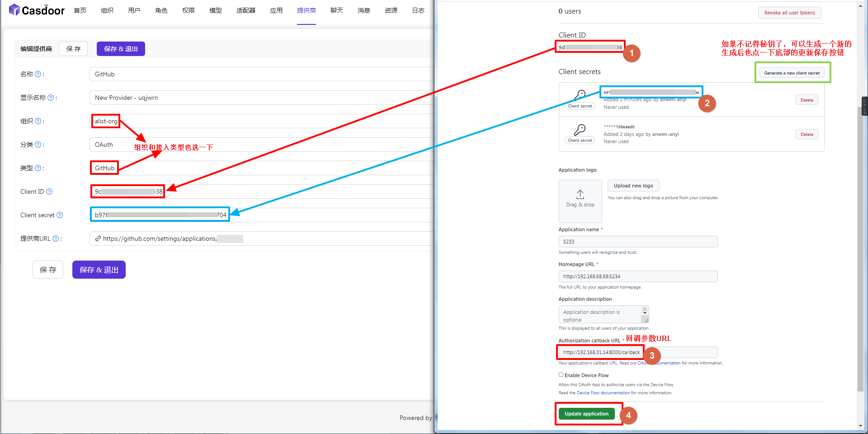The width and height of the screenshot is (868, 434).
Task: Click the drag & drop upload arrow icon
Action: [x=580, y=194]
